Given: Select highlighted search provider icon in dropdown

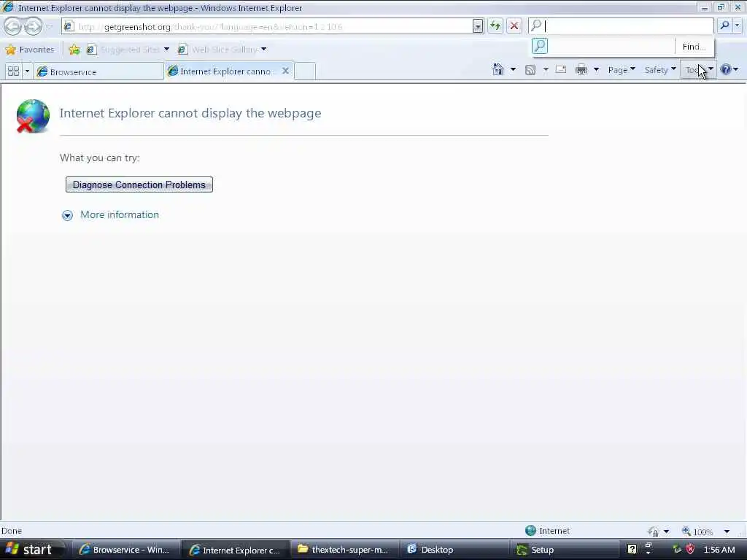Looking at the screenshot, I should (x=540, y=46).
